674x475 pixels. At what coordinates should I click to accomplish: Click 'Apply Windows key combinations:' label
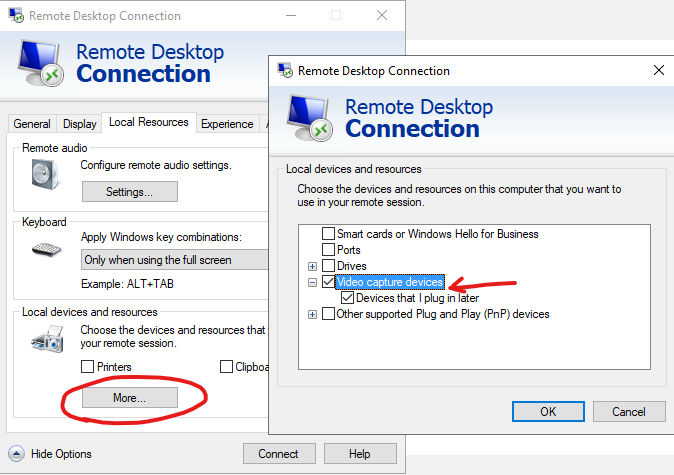point(161,237)
